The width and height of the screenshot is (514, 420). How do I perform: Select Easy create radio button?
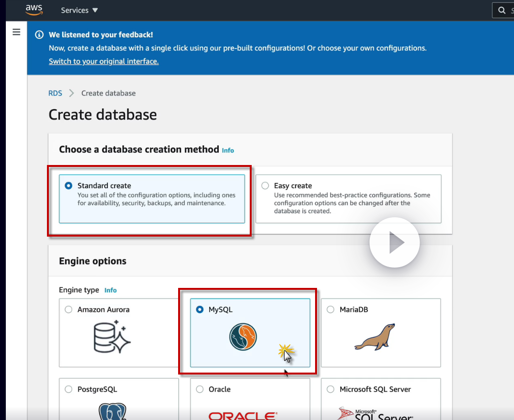click(x=265, y=185)
